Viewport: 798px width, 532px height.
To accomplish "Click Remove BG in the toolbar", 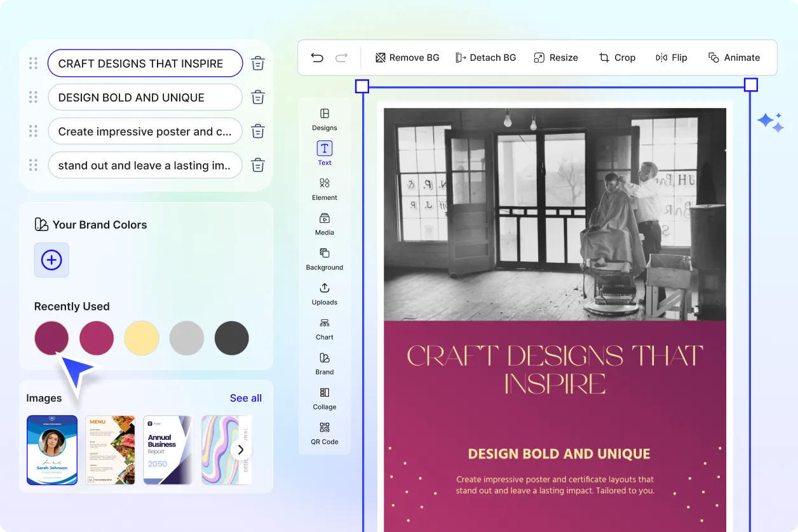I will pyautogui.click(x=407, y=58).
